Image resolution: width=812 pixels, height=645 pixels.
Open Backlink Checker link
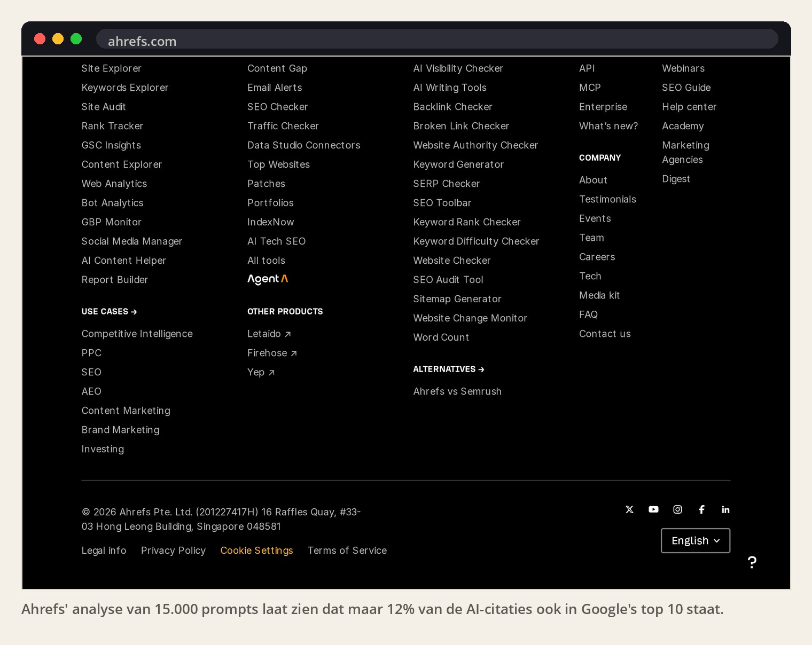(453, 107)
